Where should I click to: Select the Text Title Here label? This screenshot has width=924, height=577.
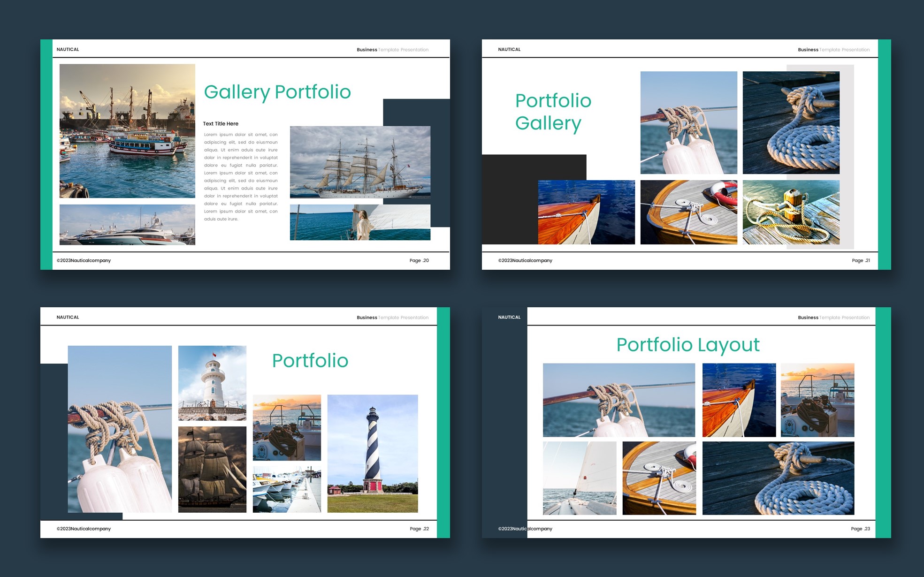pos(221,123)
